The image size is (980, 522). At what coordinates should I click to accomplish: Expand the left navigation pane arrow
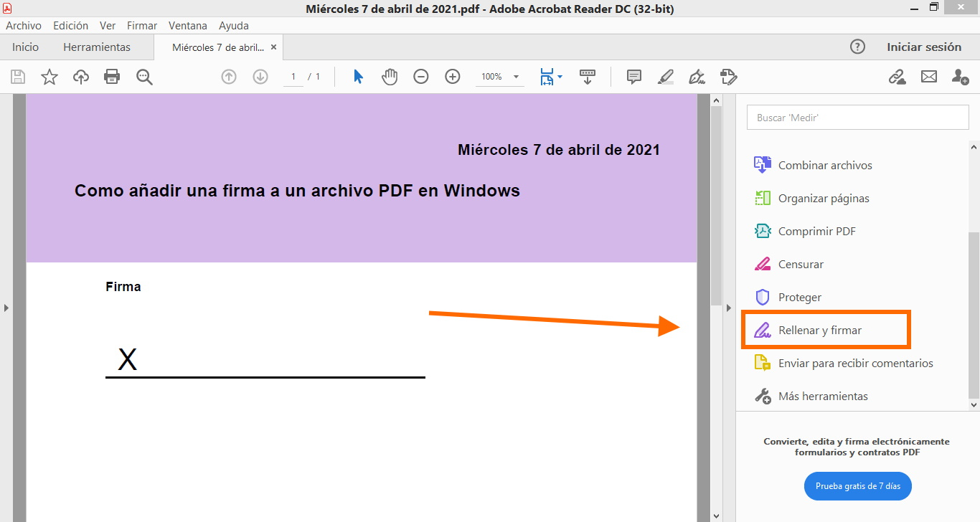[6, 308]
